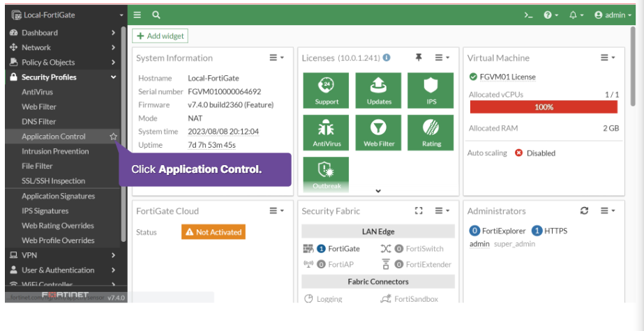Open the Virtual Machine widget menu
This screenshot has height=331, width=644.
608,58
